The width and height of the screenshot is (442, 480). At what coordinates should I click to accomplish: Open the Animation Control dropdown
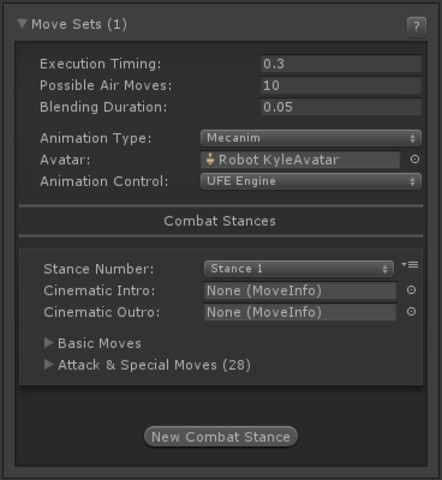tap(311, 181)
